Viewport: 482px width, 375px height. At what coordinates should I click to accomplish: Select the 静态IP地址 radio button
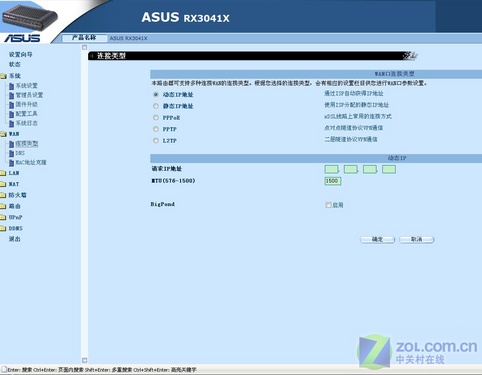156,106
